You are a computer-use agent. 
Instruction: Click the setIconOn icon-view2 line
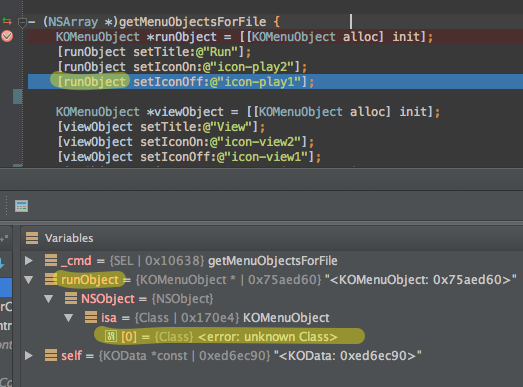186,142
